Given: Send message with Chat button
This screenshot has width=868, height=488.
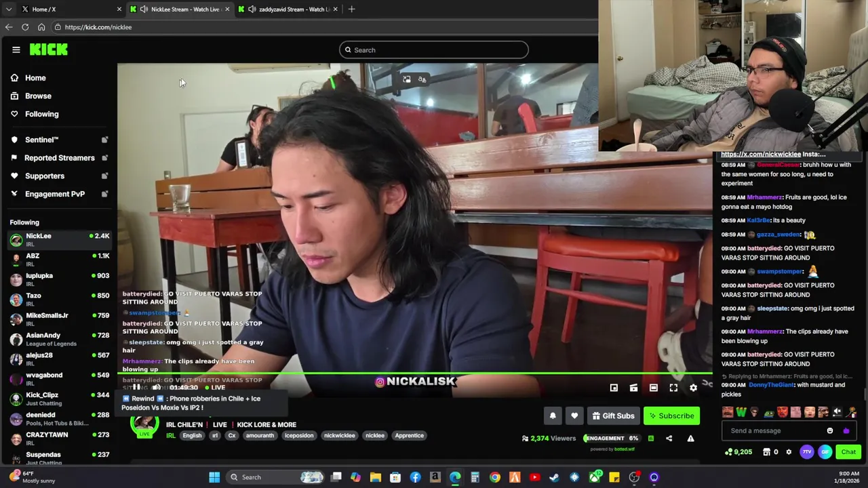Looking at the screenshot, I should coord(848,452).
